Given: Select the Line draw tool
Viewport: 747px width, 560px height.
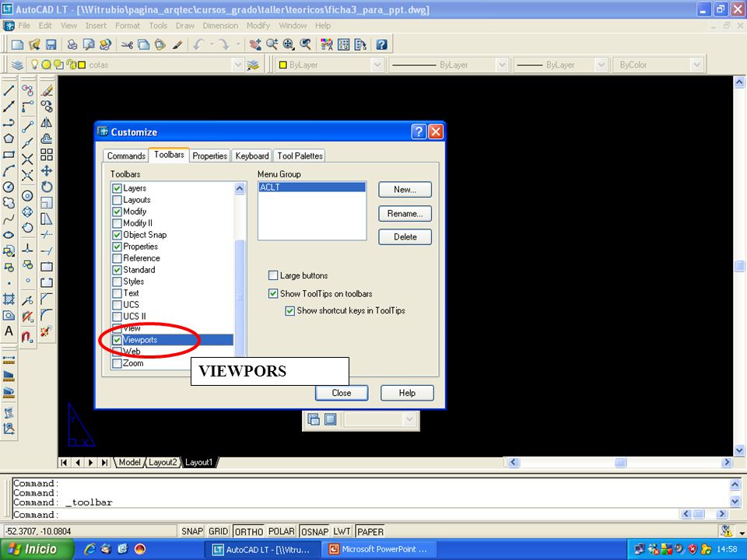Looking at the screenshot, I should [x=9, y=90].
